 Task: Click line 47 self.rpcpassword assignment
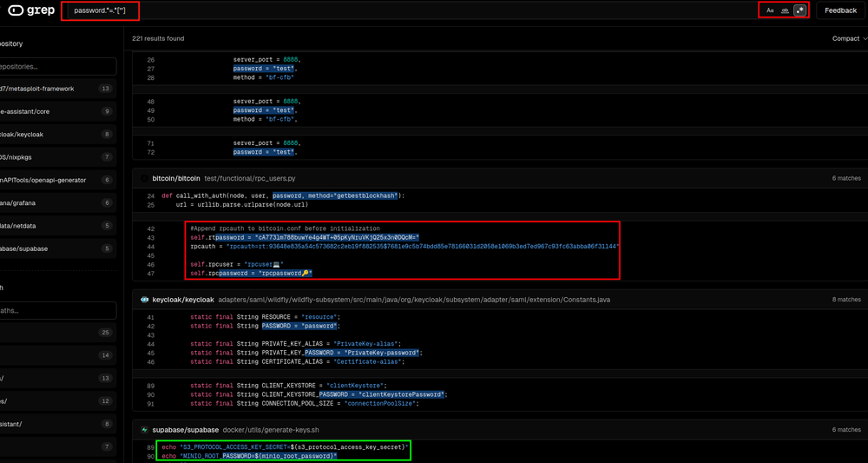tap(252, 274)
